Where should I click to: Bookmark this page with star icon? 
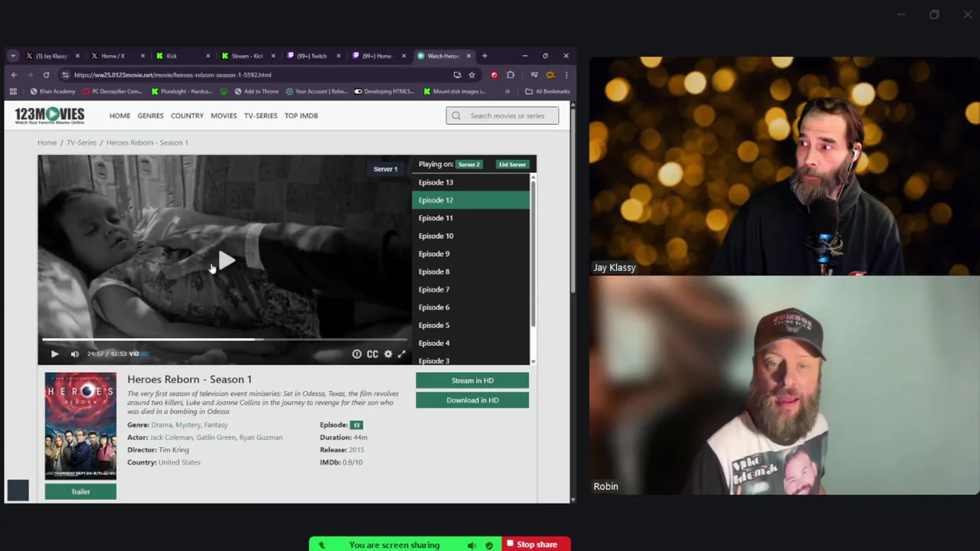pos(472,75)
